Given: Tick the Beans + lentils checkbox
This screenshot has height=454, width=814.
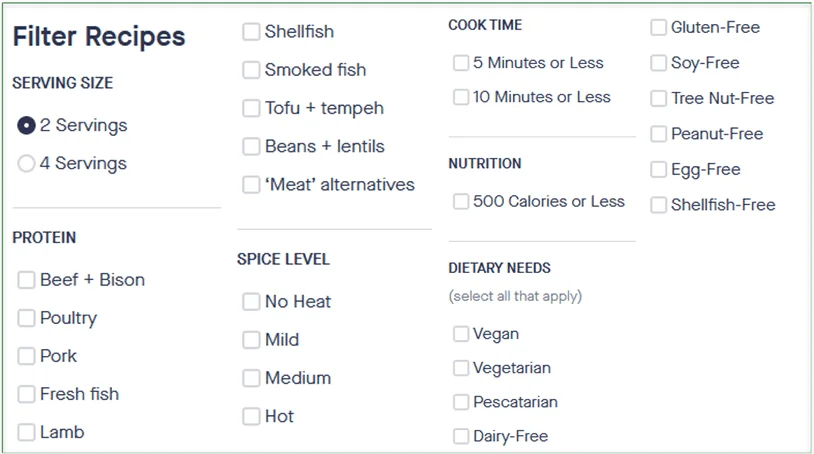Looking at the screenshot, I should pos(251,146).
